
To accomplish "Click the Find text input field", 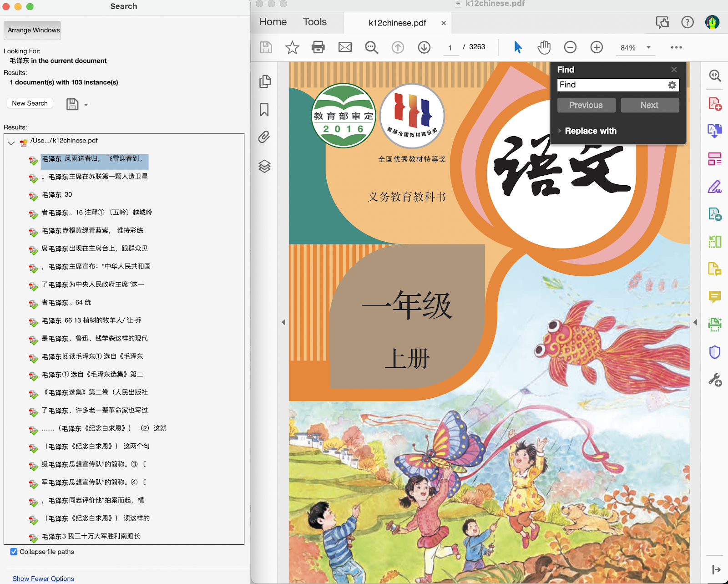I will click(612, 85).
